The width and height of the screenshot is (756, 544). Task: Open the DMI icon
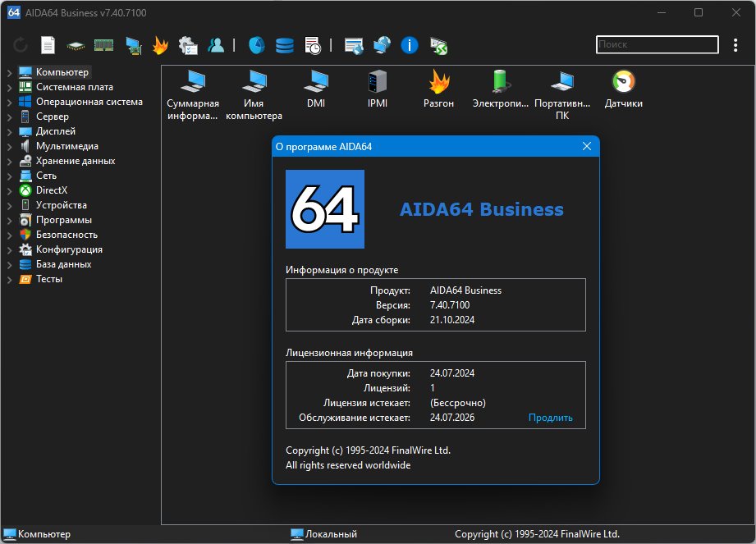[316, 89]
